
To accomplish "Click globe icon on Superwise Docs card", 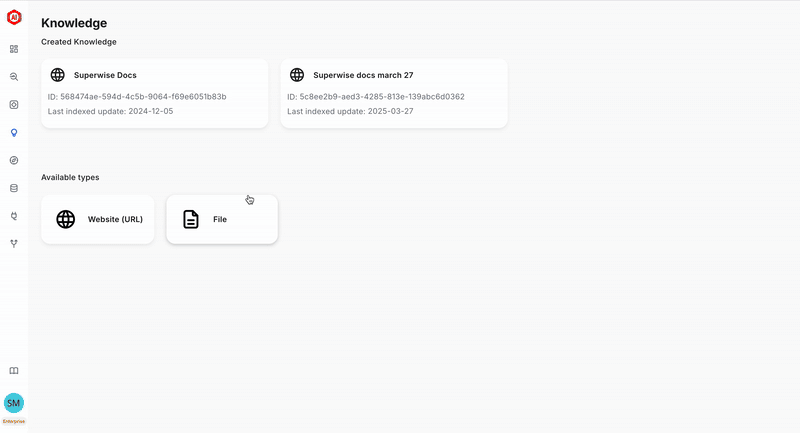I will tap(58, 75).
